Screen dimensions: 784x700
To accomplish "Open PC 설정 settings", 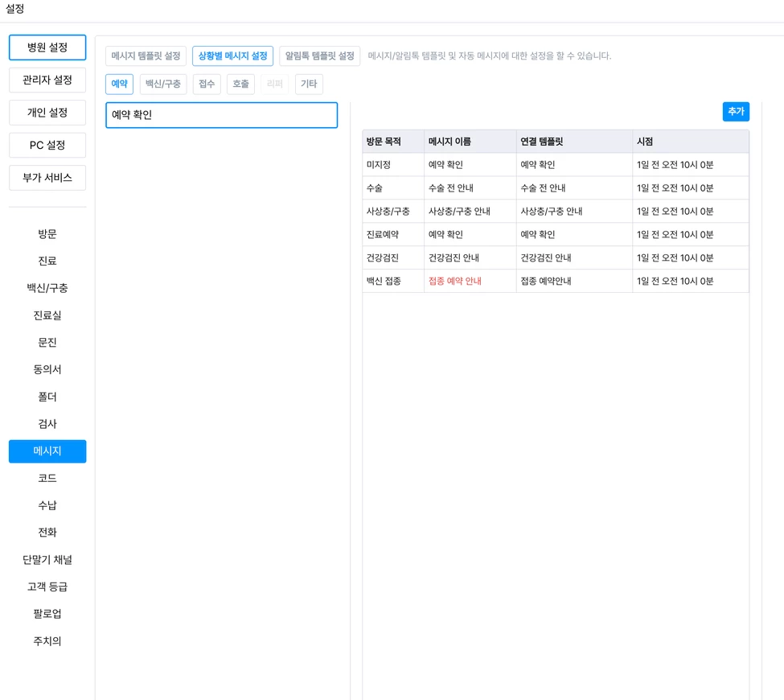I will coord(47,145).
